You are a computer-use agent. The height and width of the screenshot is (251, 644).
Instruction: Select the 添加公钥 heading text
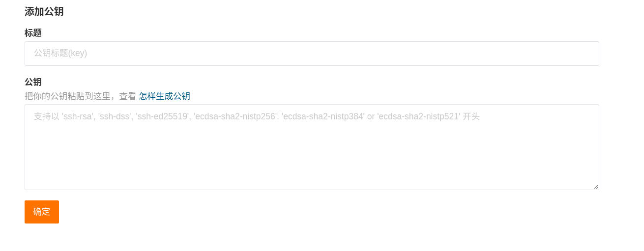44,12
